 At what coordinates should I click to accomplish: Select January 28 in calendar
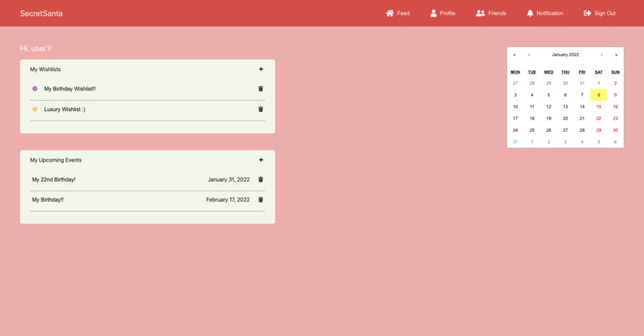point(582,130)
